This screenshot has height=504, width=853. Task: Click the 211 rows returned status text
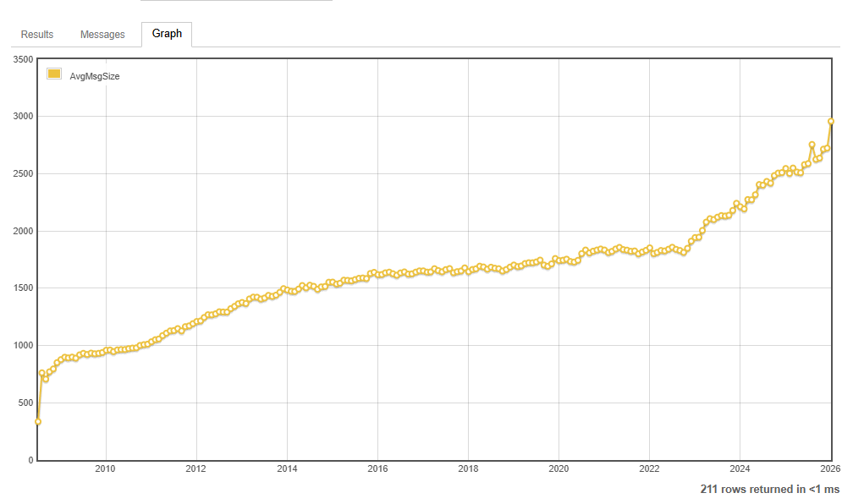click(770, 490)
